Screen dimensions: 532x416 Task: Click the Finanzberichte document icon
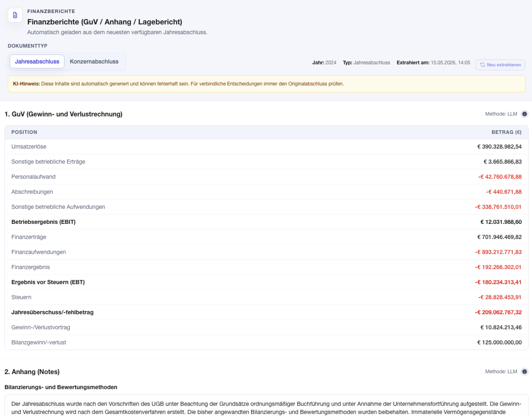15,15
